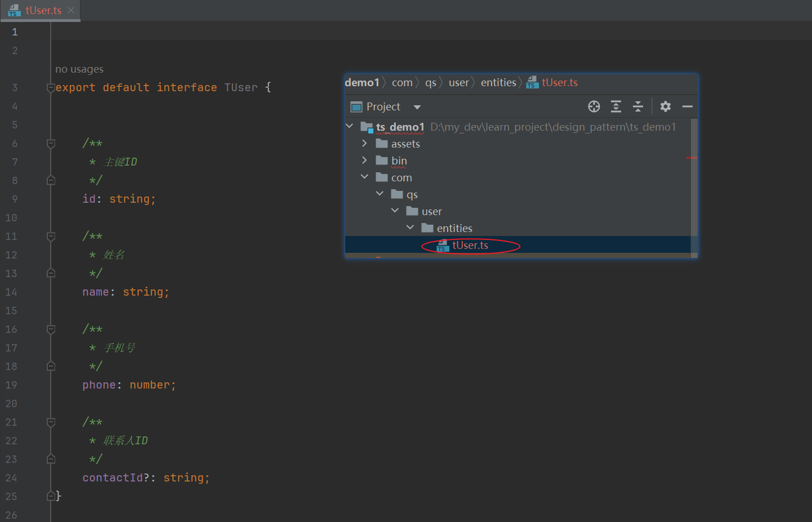812x522 pixels.
Task: Select the qs folder row
Action: [x=518, y=194]
